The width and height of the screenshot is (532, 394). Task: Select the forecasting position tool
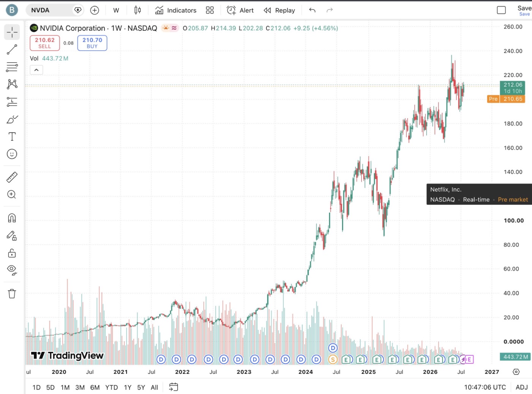coord(12,102)
